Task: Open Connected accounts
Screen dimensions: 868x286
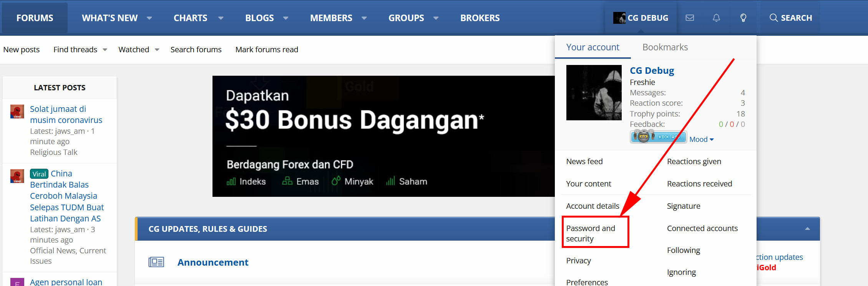Action: pos(702,228)
